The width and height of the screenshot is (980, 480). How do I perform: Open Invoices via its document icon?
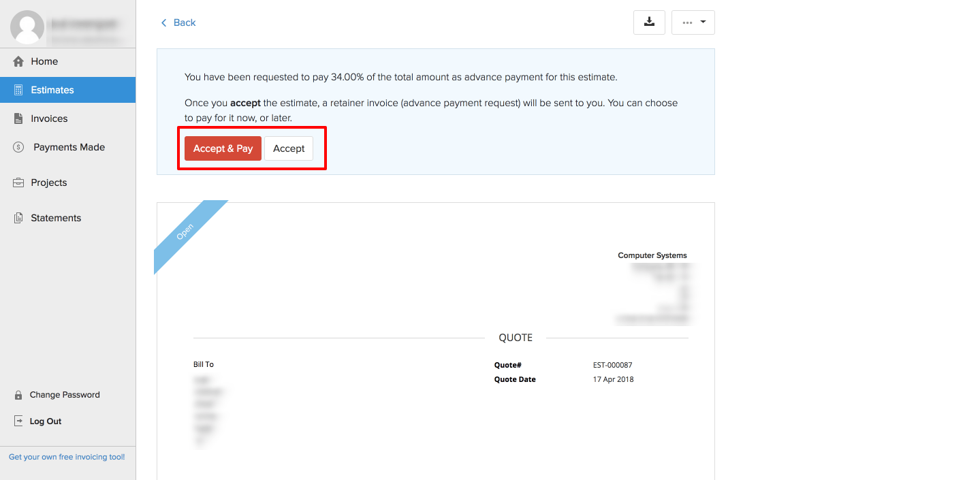(x=18, y=118)
